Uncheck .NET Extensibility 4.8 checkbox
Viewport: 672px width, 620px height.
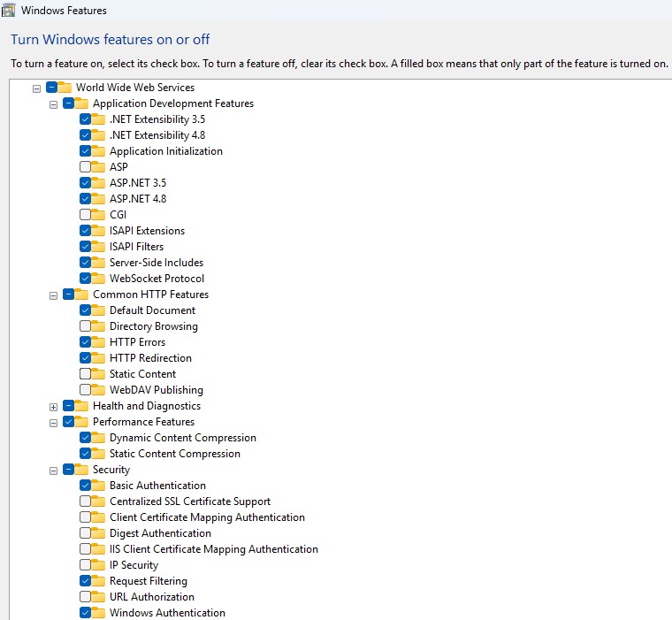85,135
